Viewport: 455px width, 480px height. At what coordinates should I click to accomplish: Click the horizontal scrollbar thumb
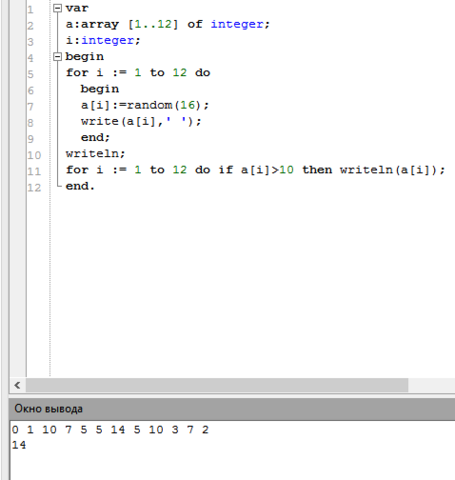(217, 385)
